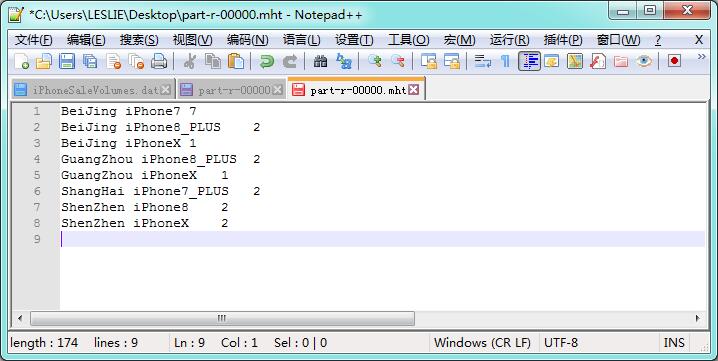Click the Save All toolbar icon
Viewport: 718px width, 361px height.
90,61
